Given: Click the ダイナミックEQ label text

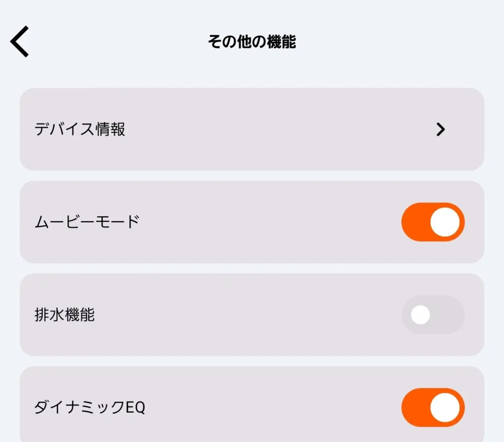Looking at the screenshot, I should 90,407.
